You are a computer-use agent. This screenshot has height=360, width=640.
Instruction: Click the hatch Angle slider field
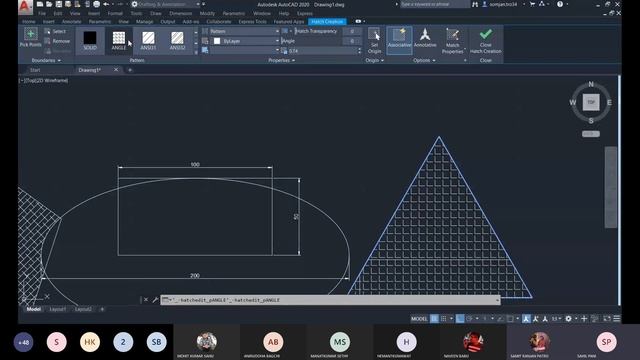(x=311, y=41)
